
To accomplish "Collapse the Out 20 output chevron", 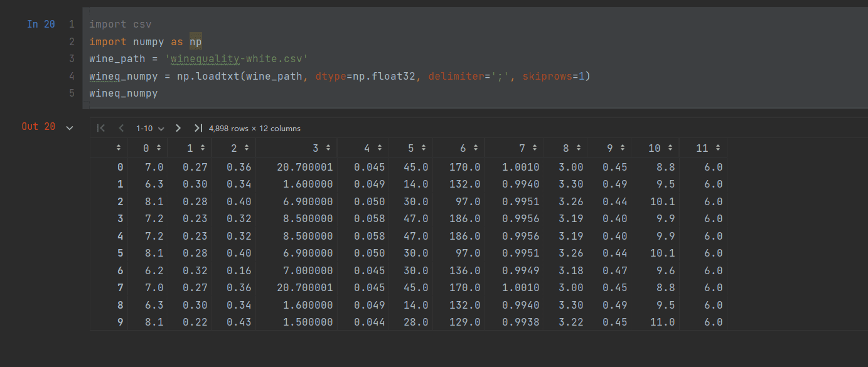I will coord(70,127).
